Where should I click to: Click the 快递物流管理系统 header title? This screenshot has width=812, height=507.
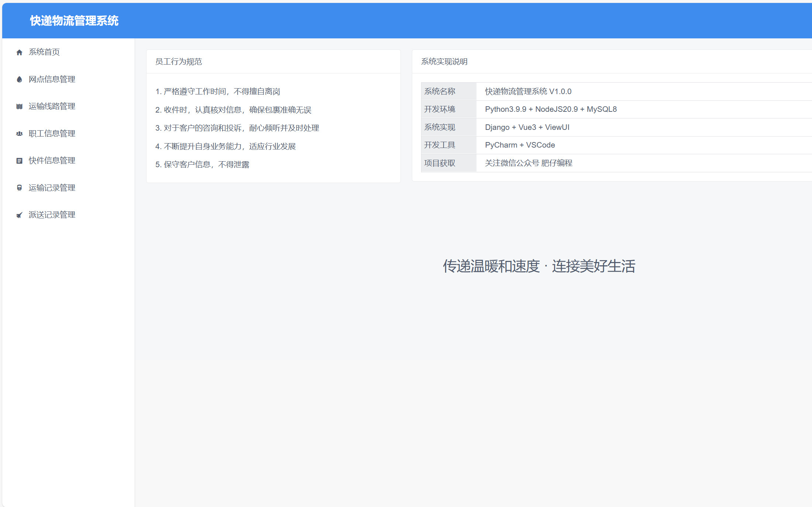(x=74, y=21)
